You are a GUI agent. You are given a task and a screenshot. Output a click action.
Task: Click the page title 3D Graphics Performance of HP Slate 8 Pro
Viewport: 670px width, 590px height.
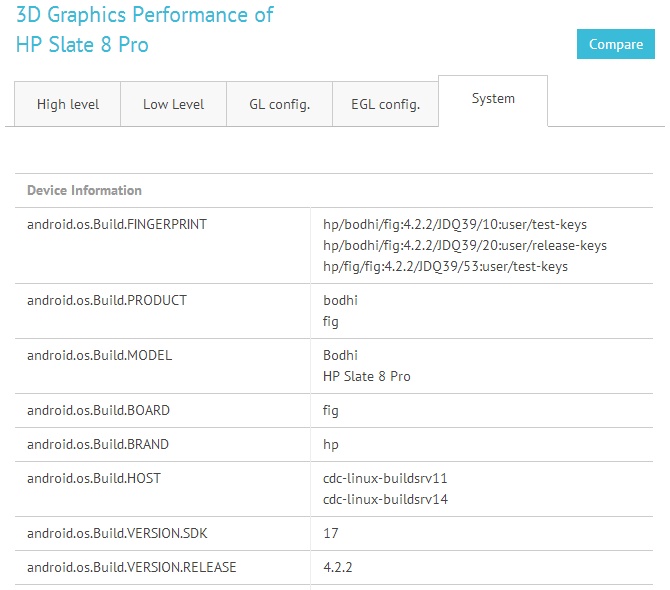click(x=144, y=29)
